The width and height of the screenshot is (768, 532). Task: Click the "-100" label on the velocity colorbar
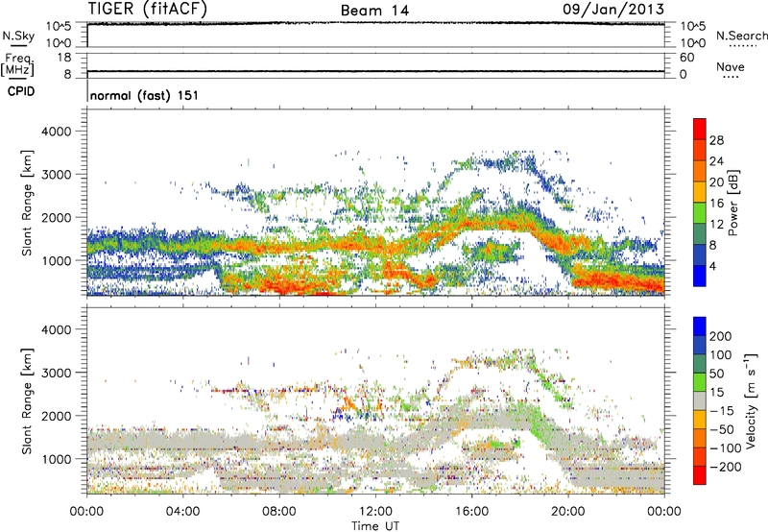(725, 448)
